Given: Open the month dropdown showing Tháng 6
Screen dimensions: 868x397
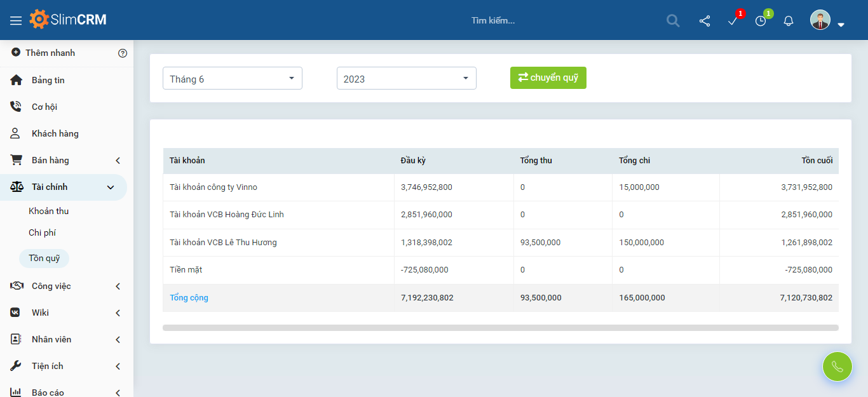Looking at the screenshot, I should pyautogui.click(x=233, y=79).
